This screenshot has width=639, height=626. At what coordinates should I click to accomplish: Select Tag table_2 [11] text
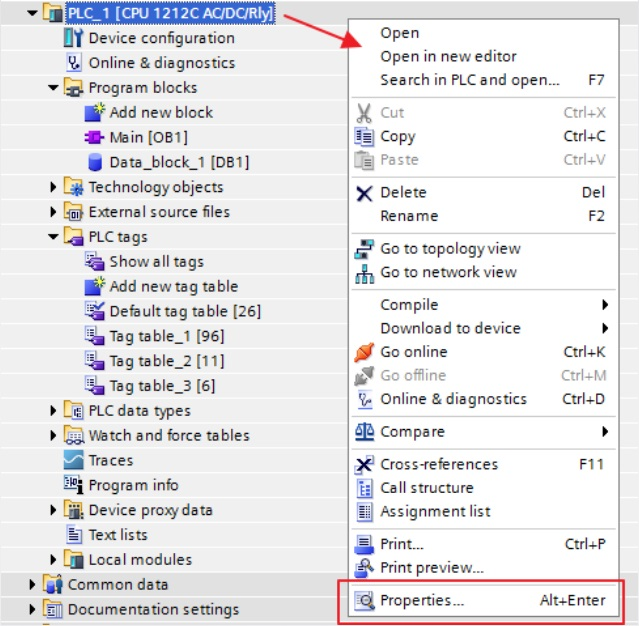click(167, 361)
